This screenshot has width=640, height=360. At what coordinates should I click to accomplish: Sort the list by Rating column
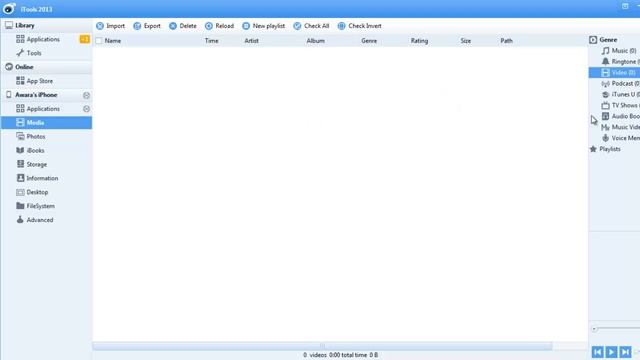pyautogui.click(x=419, y=41)
